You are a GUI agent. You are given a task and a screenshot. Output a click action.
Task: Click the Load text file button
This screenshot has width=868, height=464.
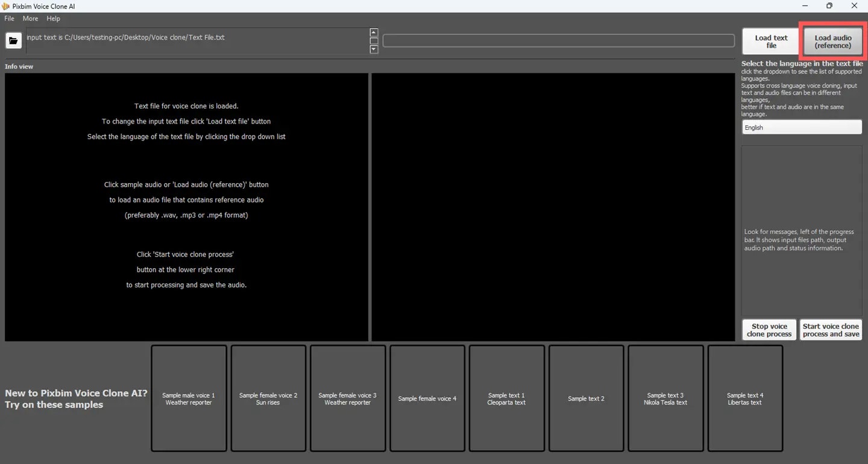pos(771,42)
